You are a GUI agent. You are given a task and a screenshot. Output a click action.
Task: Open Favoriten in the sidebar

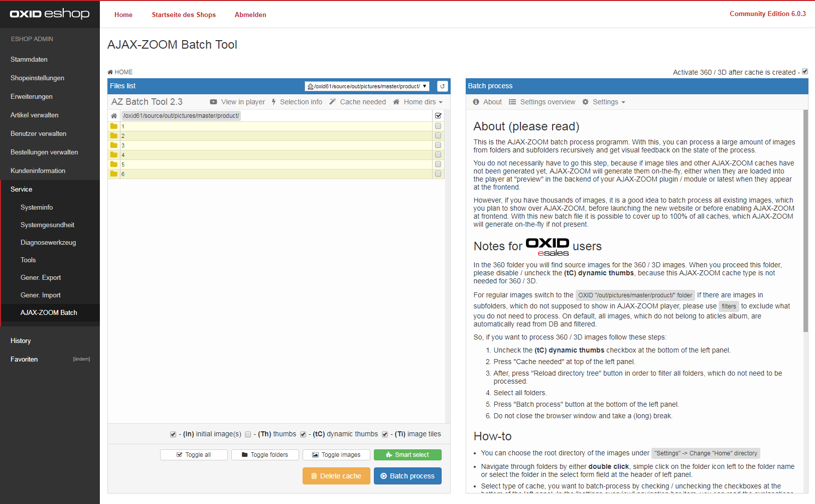tap(24, 359)
